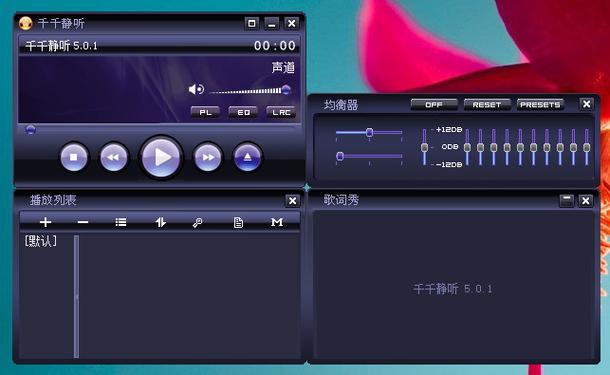Toggle lyrics window always-on-top button
This screenshot has height=375, width=610.
coord(566,201)
